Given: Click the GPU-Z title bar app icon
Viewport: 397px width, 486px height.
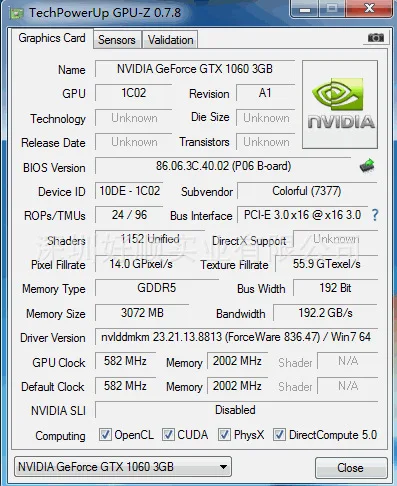Looking at the screenshot, I should [16, 14].
